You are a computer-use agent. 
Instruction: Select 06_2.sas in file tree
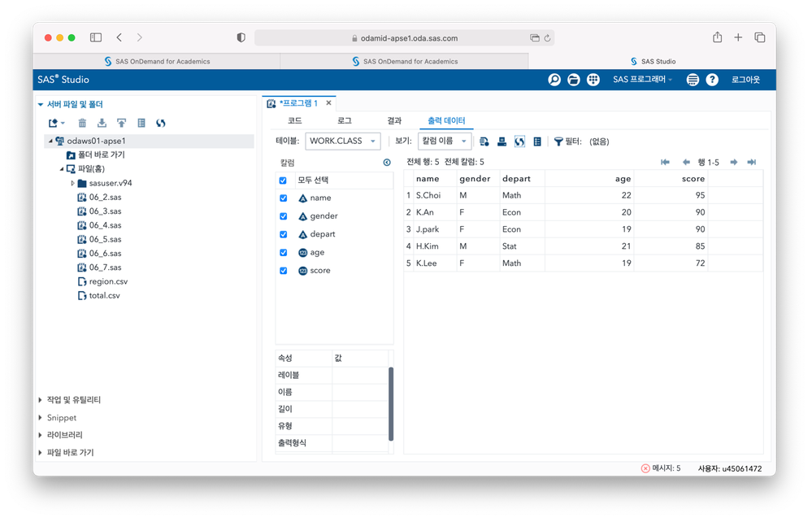pyautogui.click(x=105, y=198)
